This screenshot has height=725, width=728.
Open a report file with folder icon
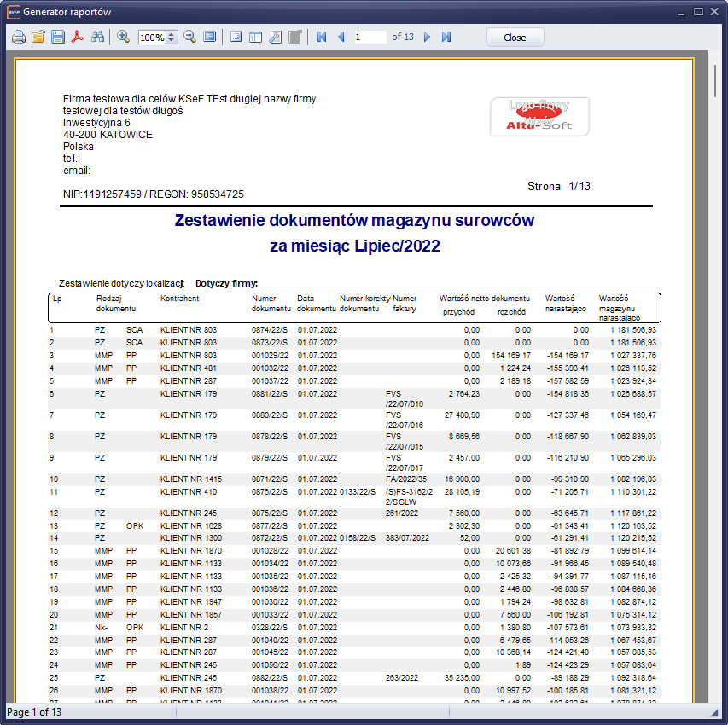(38, 38)
